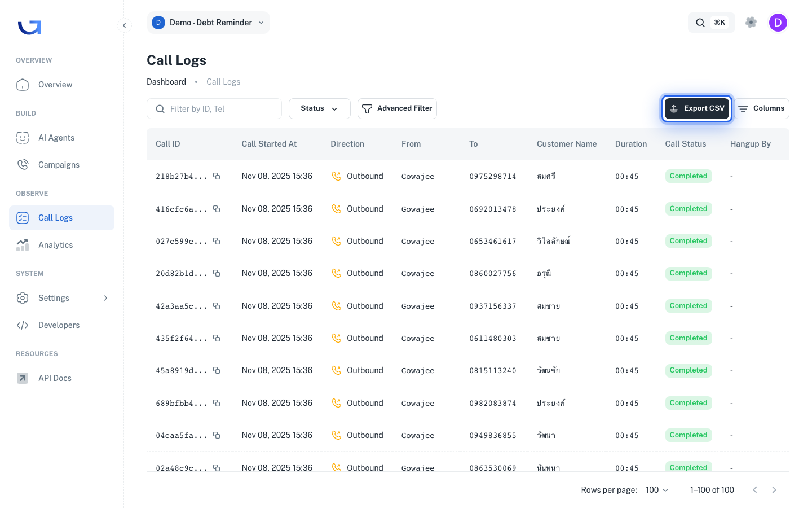812x508 pixels.
Task: Click Call Logs breadcrumb text
Action: tap(223, 82)
